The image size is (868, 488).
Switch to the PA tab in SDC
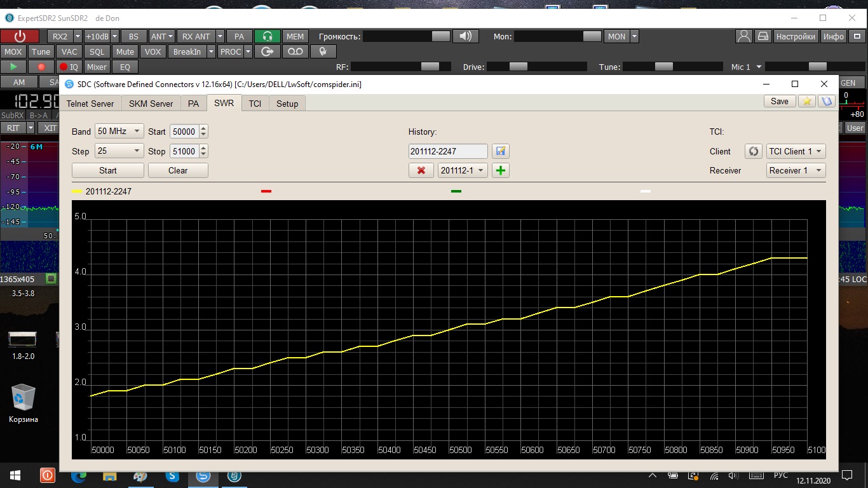click(x=193, y=104)
